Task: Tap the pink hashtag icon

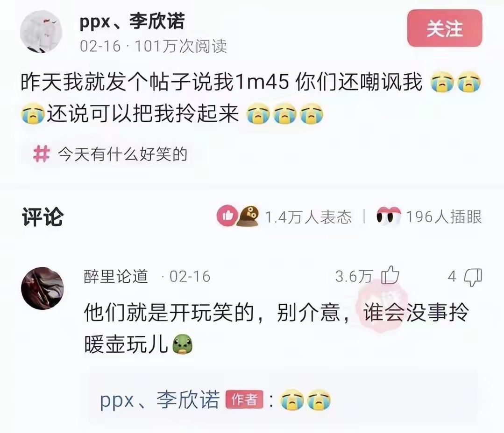Action: 42,154
